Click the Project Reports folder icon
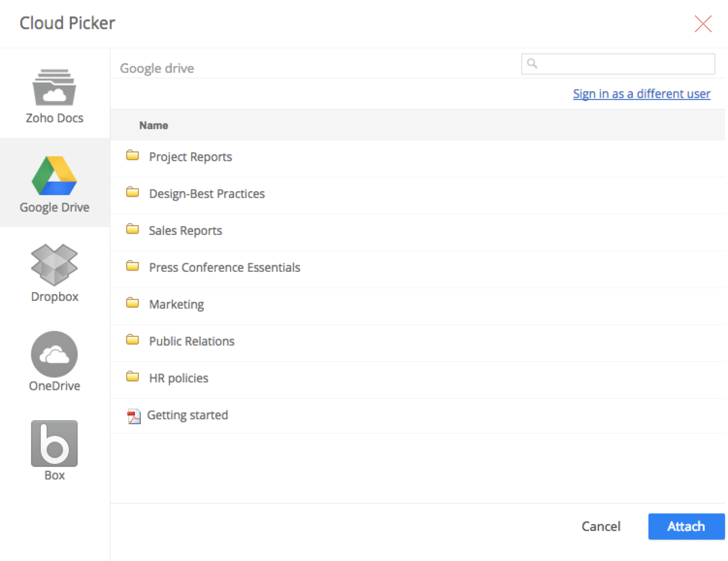 (132, 156)
